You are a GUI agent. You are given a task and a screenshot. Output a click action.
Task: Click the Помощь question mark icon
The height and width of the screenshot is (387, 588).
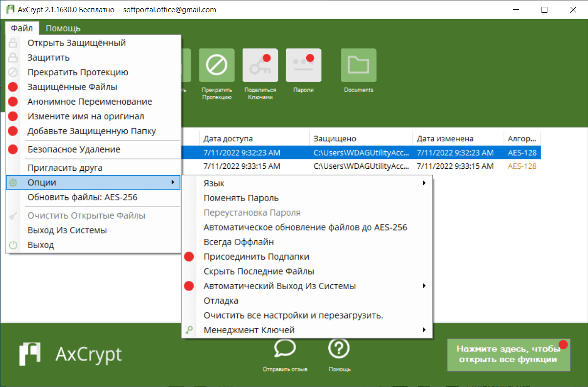tap(339, 349)
